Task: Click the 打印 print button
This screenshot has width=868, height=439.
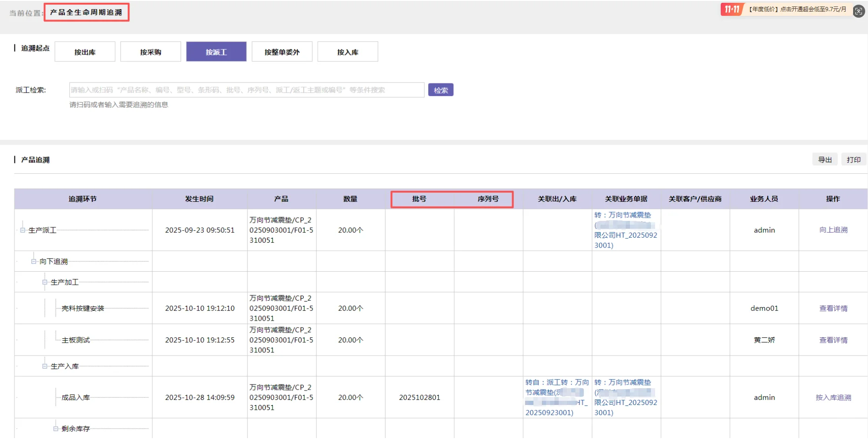Action: click(x=854, y=159)
